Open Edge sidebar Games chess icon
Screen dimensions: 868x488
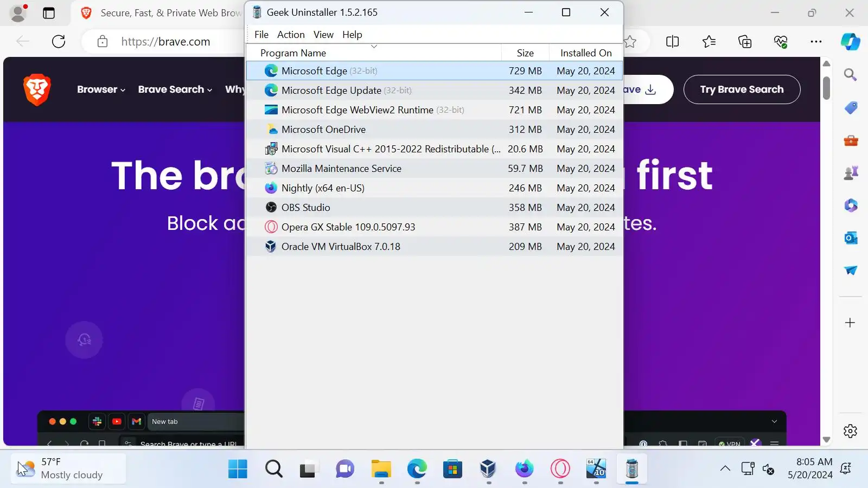click(850, 173)
